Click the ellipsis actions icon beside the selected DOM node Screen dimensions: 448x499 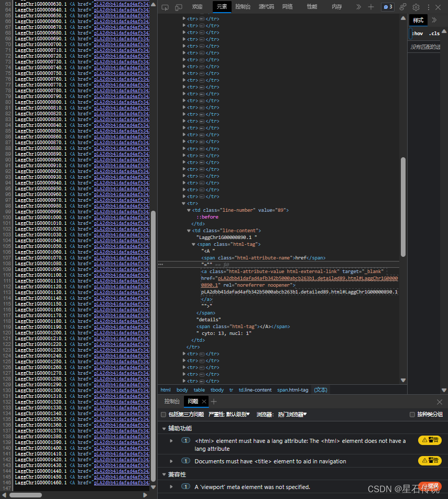[x=161, y=265]
